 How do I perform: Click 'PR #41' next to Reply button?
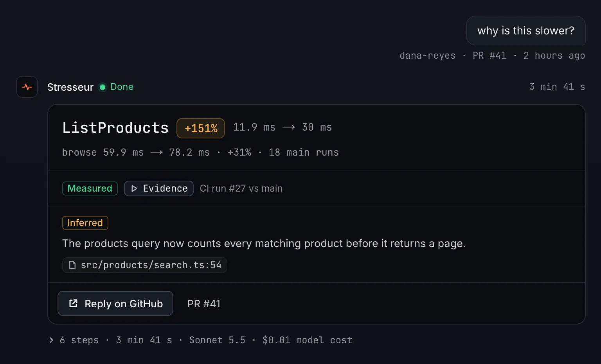point(204,304)
